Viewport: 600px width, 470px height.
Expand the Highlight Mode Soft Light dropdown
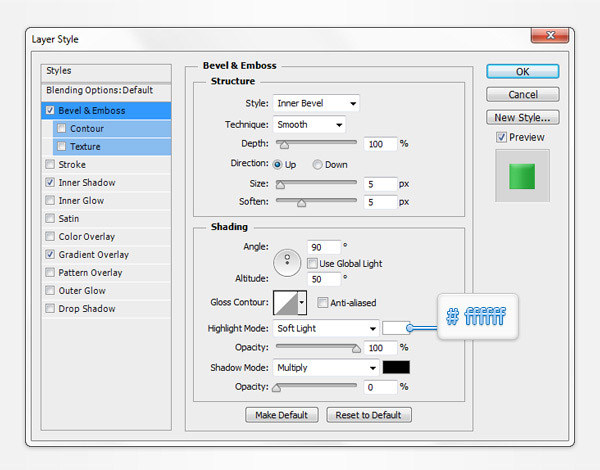pyautogui.click(x=325, y=328)
